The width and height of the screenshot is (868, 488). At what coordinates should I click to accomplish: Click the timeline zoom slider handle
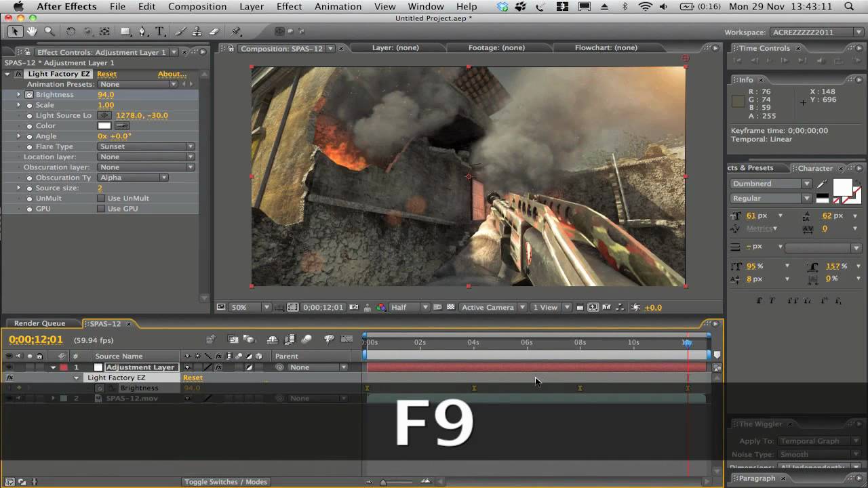tap(383, 482)
